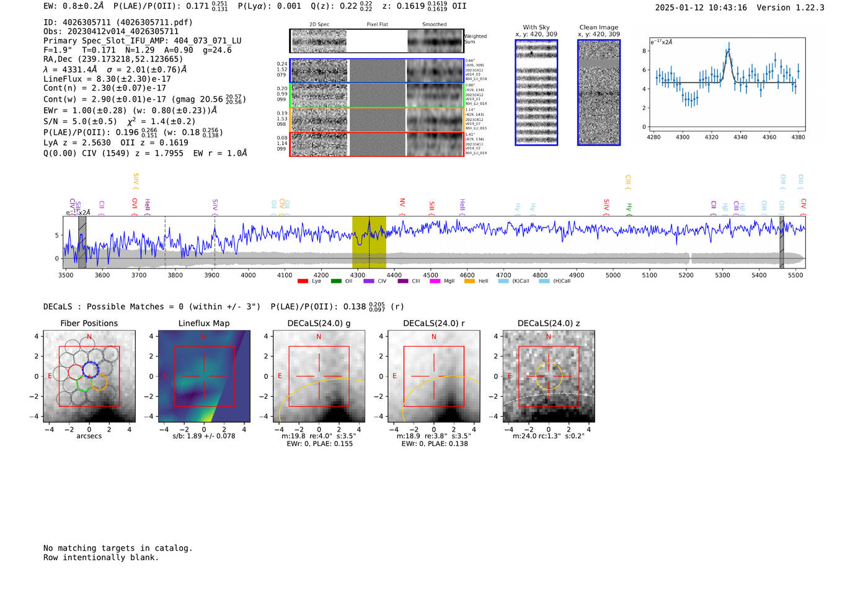The height and width of the screenshot is (591, 868).
Task: Click the magenta MgII legend swatch
Action: [x=436, y=282]
